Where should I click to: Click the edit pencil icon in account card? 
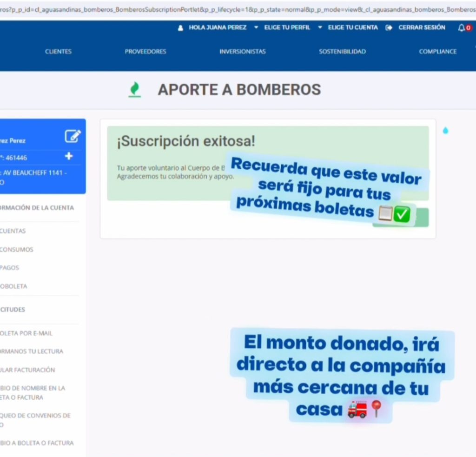(72, 136)
